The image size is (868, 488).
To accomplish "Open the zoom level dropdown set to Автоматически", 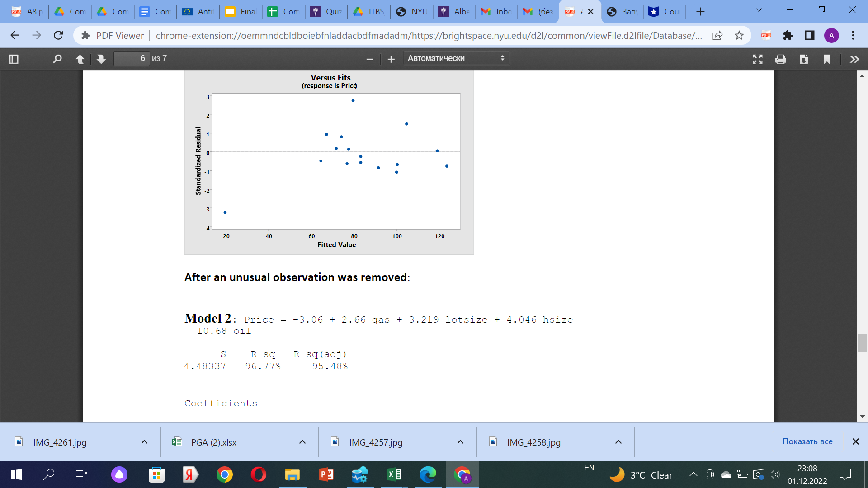I will coord(456,58).
